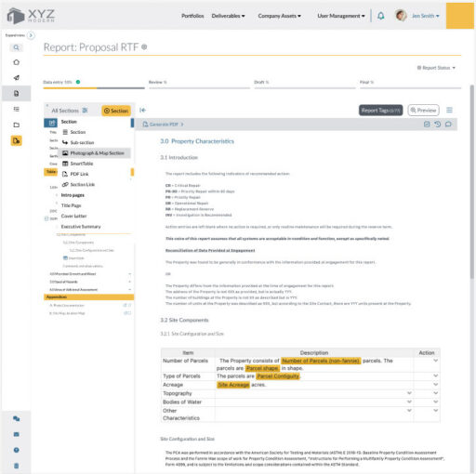The height and width of the screenshot is (474, 476).
Task: Click the yellow button in top-right corner
Action: coord(460,16)
